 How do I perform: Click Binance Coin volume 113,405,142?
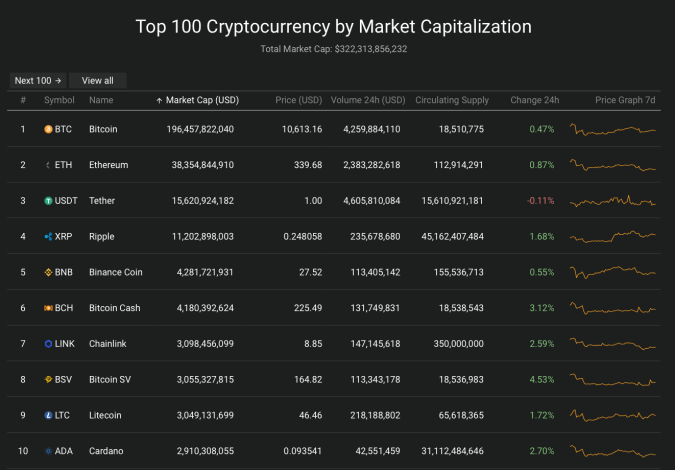[375, 272]
